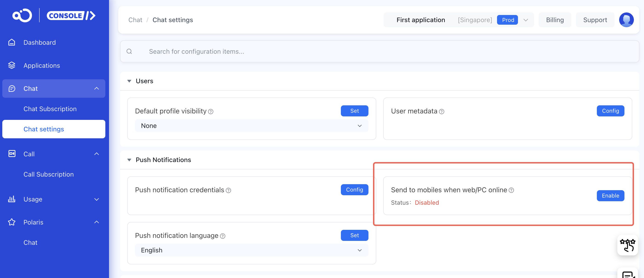Click help icon next to User metadata
Screen dimensions: 644x278
tap(442, 112)
